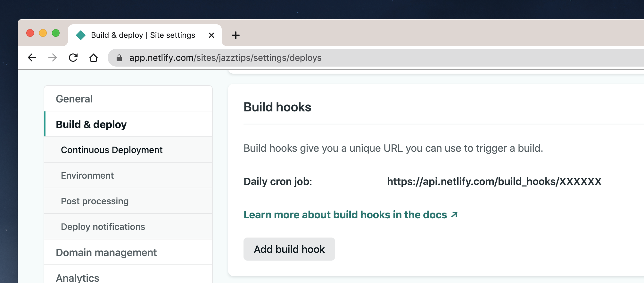Click the Add build hook button
This screenshot has height=283, width=644.
[289, 249]
